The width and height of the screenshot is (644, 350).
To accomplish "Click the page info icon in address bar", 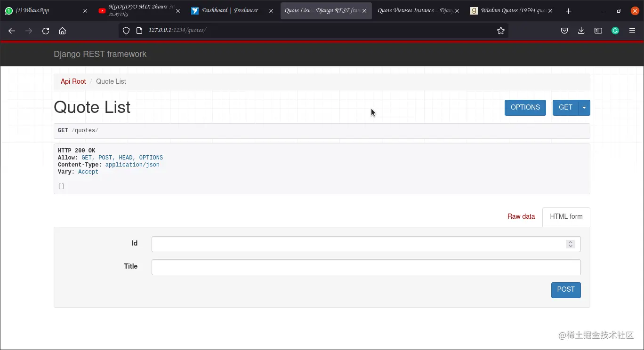I will (139, 31).
